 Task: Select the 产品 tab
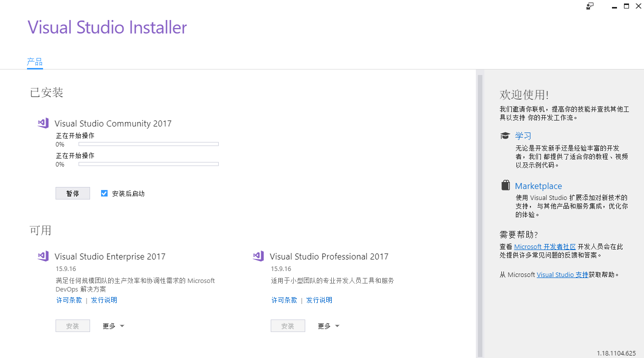(x=35, y=61)
